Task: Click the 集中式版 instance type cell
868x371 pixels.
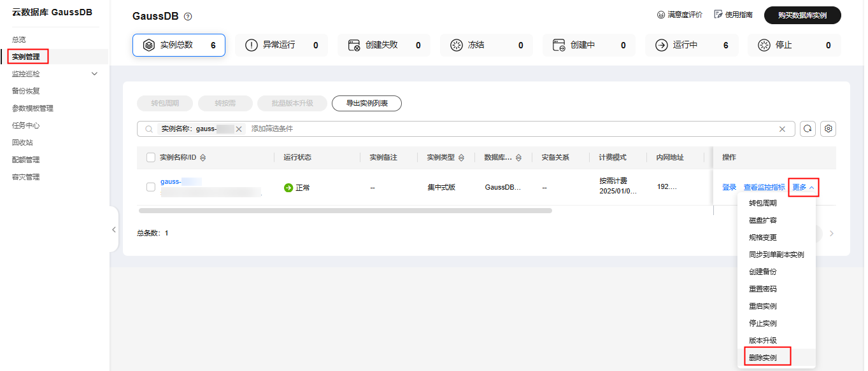Action: click(x=441, y=188)
